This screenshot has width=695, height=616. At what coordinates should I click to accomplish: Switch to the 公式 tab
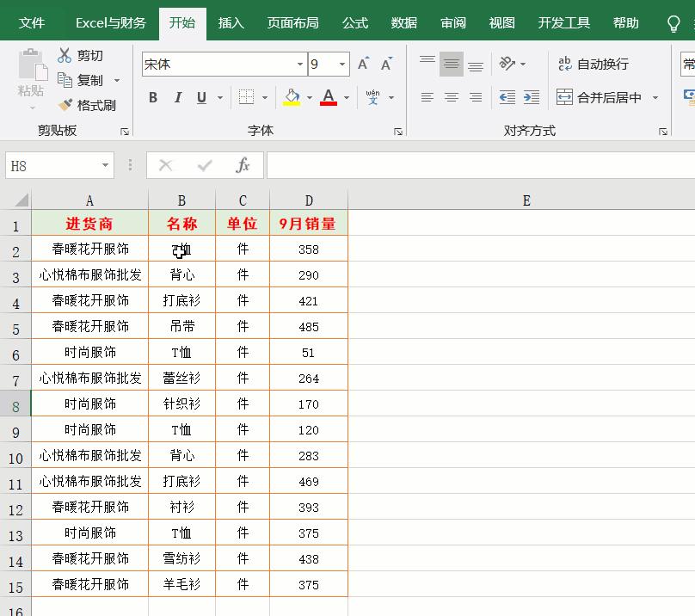[355, 23]
